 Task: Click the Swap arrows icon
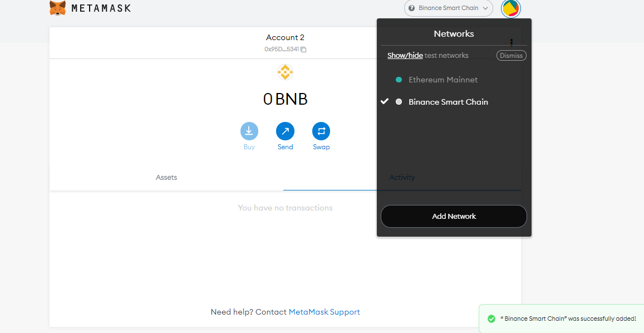pos(321,131)
